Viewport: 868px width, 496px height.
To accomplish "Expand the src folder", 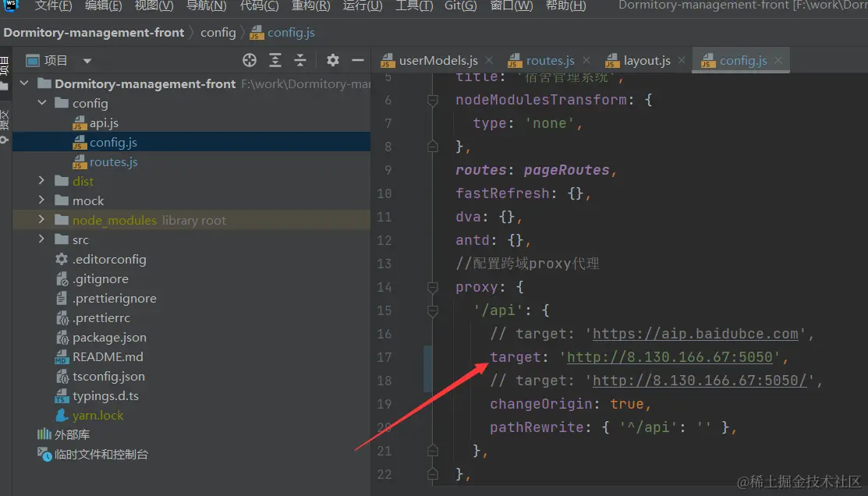I will (x=41, y=239).
